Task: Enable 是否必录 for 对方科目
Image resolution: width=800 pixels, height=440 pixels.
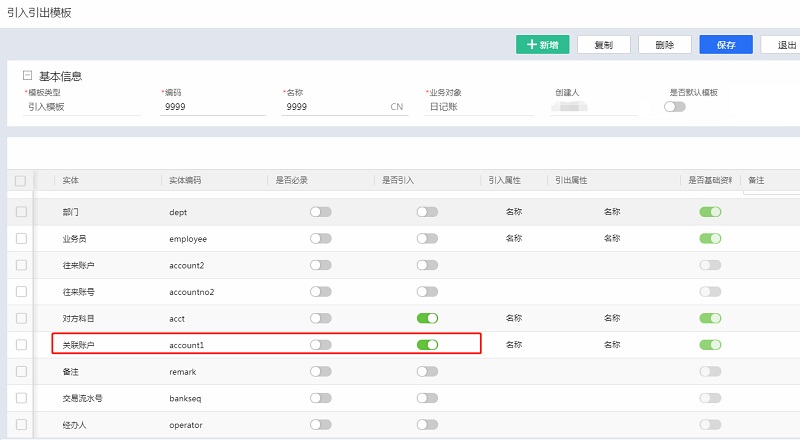Action: click(320, 318)
